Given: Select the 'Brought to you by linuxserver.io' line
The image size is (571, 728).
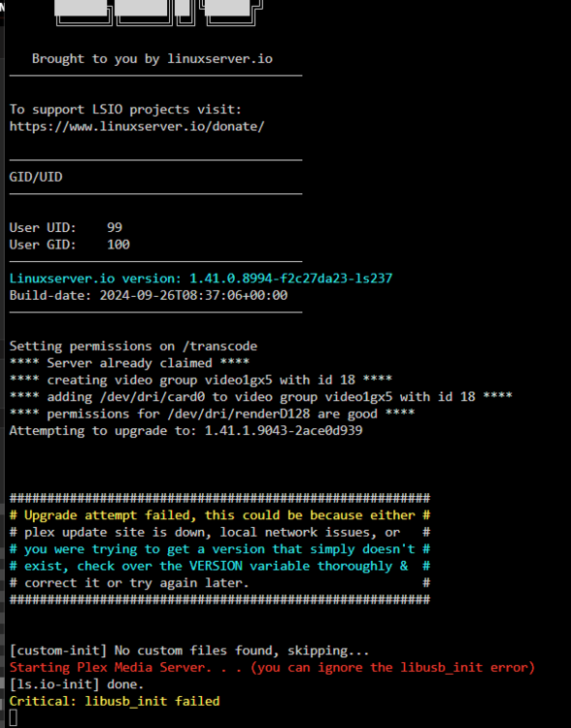Looking at the screenshot, I should pyautogui.click(x=151, y=59).
